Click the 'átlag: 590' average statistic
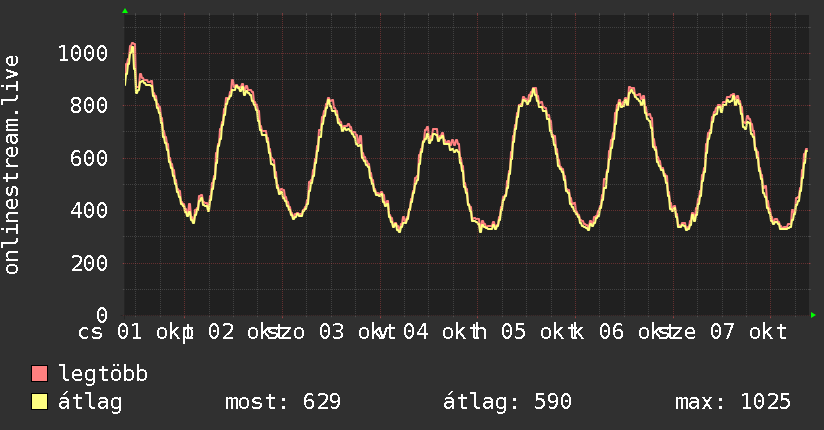This screenshot has height=430, width=824. 507,403
